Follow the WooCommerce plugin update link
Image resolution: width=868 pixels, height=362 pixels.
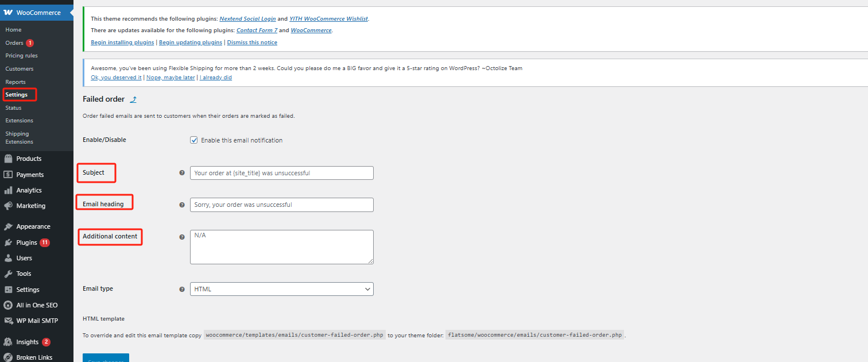point(311,30)
